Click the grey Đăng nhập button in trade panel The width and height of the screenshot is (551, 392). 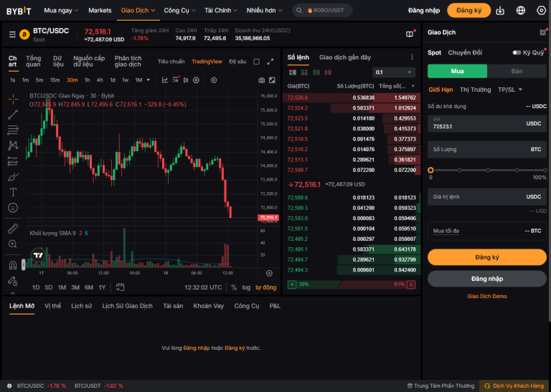click(x=487, y=279)
